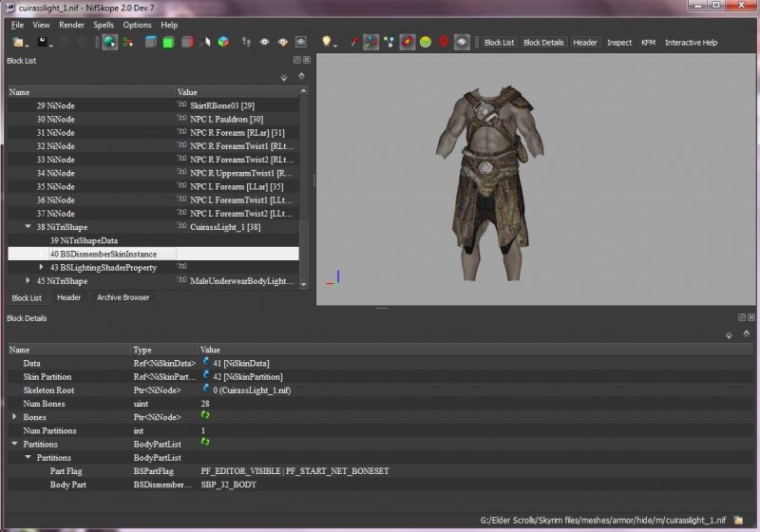This screenshot has width=760, height=532.
Task: Select the vertex selection tool
Action: click(x=128, y=42)
